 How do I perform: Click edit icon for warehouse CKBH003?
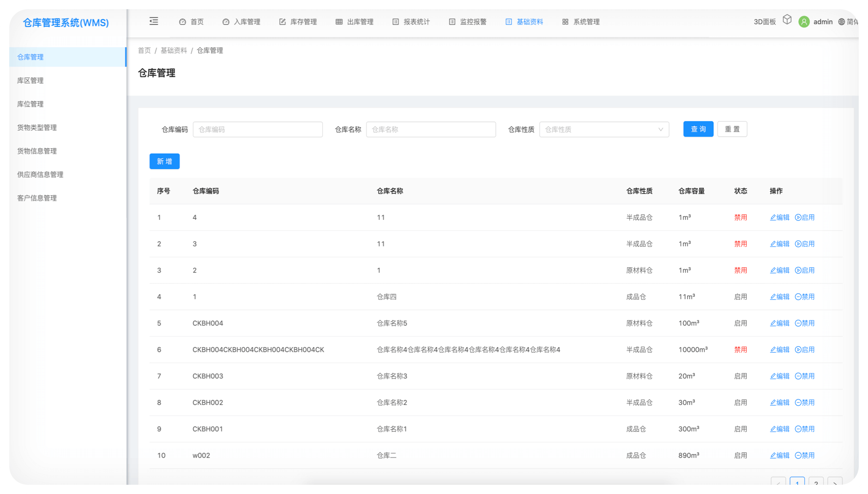(x=773, y=376)
